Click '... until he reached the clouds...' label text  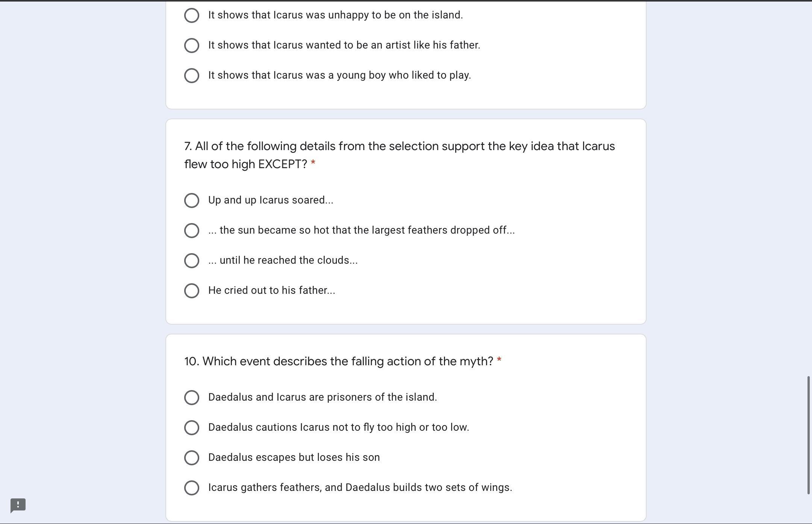283,260
